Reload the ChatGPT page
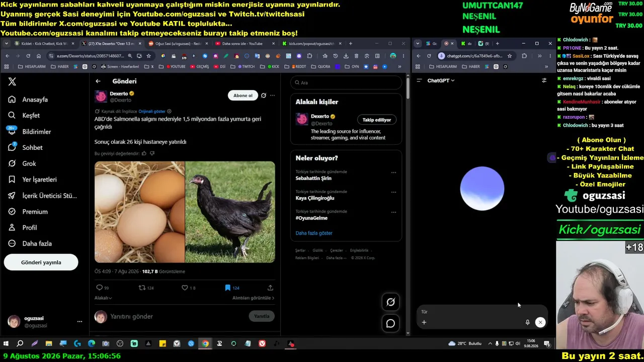644x362 pixels. coord(429,56)
